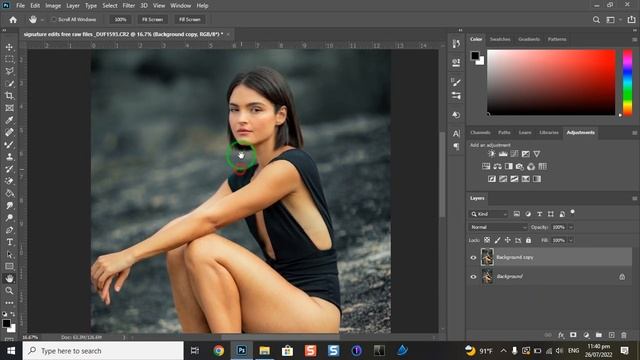Select the Zoom magnifier tool
This screenshot has width=640, height=360.
tap(9, 291)
